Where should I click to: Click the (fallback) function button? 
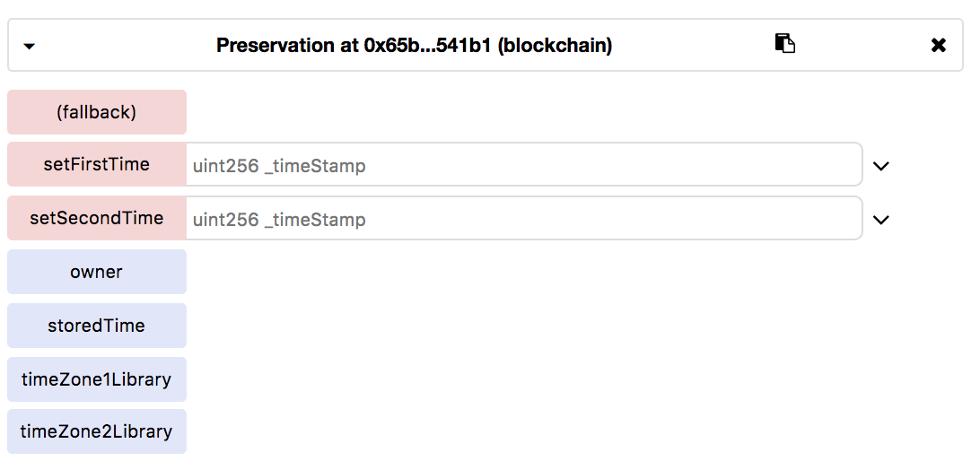click(97, 112)
